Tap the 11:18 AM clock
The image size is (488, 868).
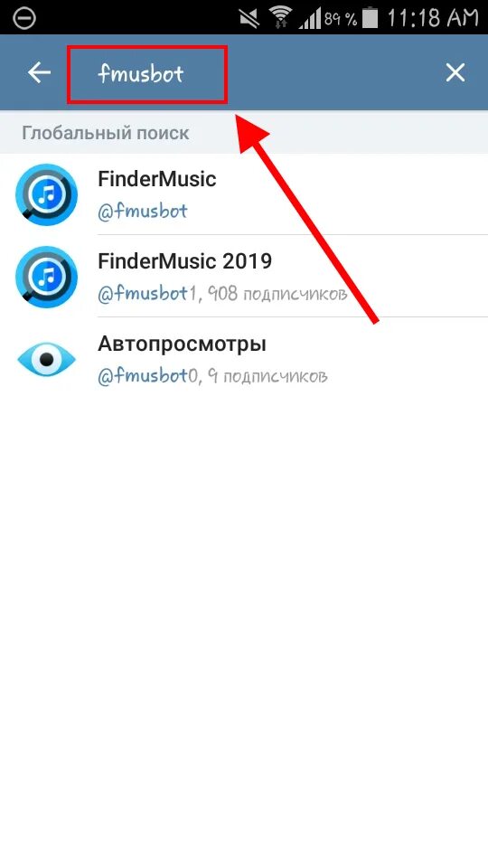point(432,18)
